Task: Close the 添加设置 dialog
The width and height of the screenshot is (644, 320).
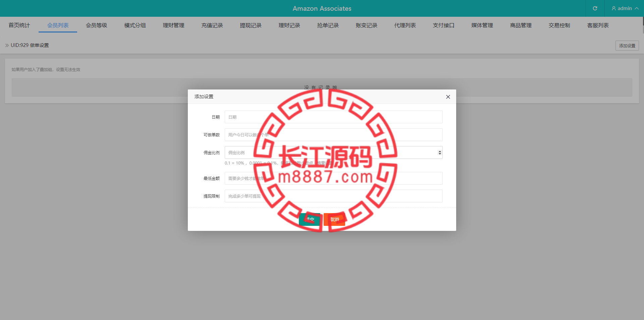Action: (x=448, y=97)
